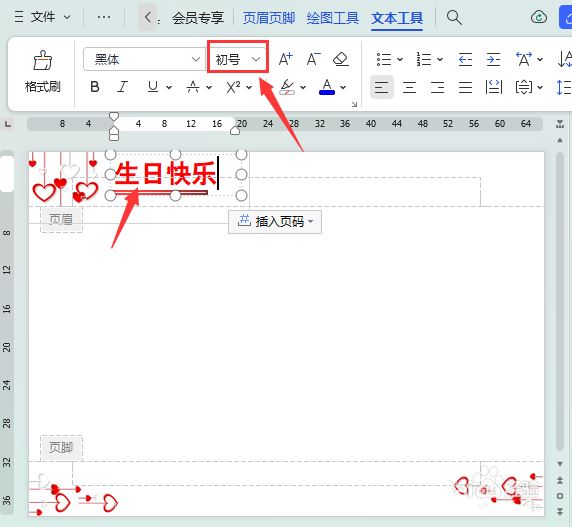Switch to the 页眉页脚 tab
572x527 pixels.
coord(269,18)
